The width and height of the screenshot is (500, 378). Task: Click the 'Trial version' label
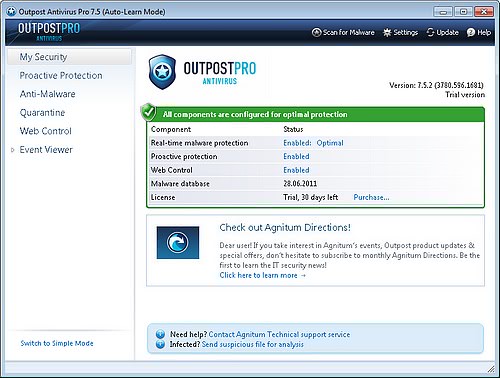point(465,95)
